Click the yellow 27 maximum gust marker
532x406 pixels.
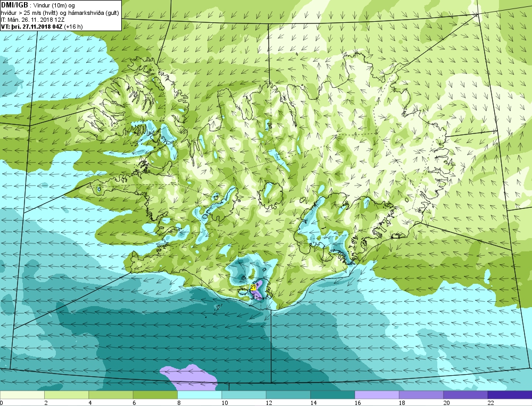tap(253, 287)
